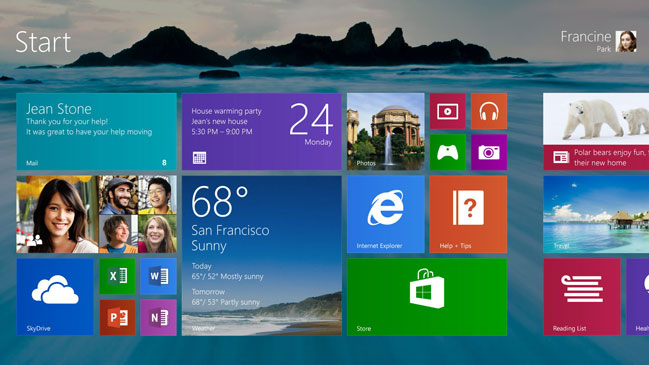The height and width of the screenshot is (365, 649).
Task: Click 'Tomorrow' forecast on Weather tile
Action: click(x=208, y=292)
